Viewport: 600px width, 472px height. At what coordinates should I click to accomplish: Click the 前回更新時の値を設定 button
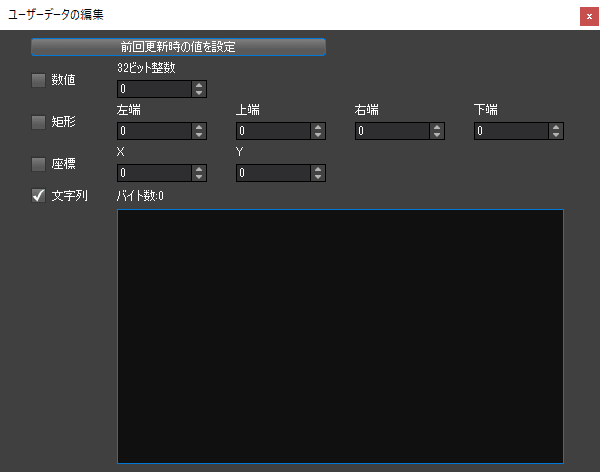tap(178, 47)
